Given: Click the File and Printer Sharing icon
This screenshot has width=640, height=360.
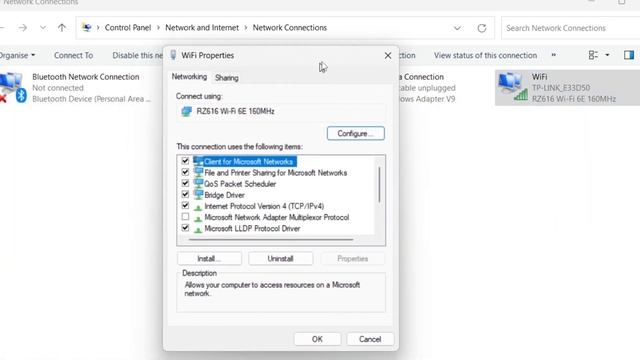Looking at the screenshot, I should [x=198, y=172].
